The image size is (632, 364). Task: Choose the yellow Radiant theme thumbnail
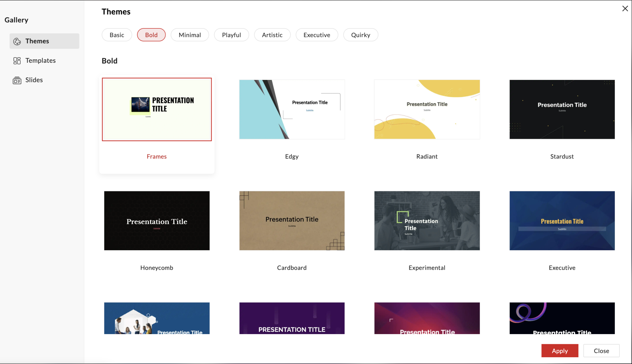pos(427,109)
